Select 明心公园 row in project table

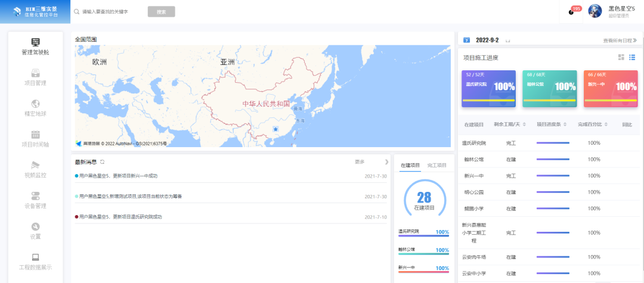549,192
